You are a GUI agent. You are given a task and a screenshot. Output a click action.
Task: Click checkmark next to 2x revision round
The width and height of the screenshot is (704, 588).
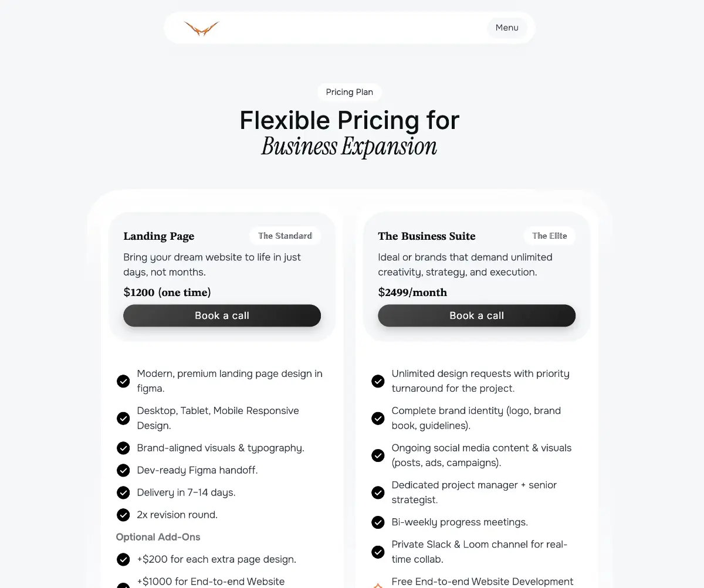coord(123,515)
